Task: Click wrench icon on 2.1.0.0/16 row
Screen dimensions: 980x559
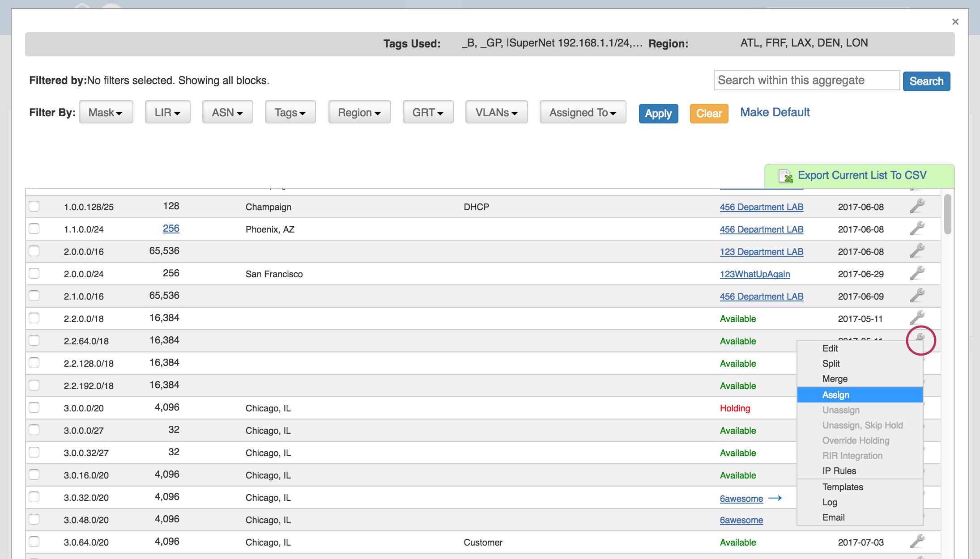Action: 917,296
